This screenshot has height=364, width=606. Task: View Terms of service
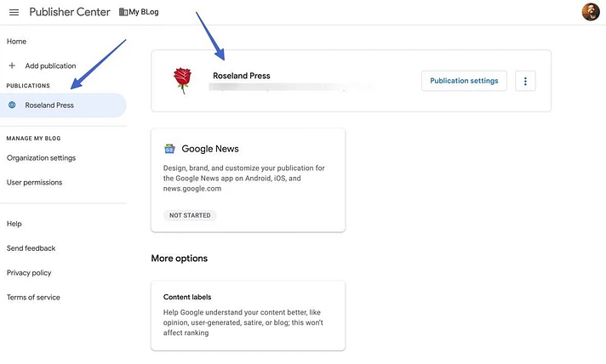coord(33,297)
